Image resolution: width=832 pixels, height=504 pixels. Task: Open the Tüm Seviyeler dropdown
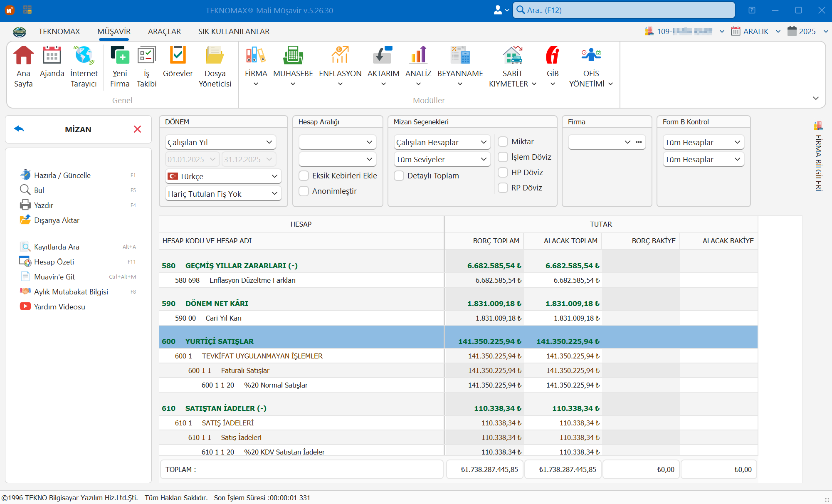click(442, 159)
